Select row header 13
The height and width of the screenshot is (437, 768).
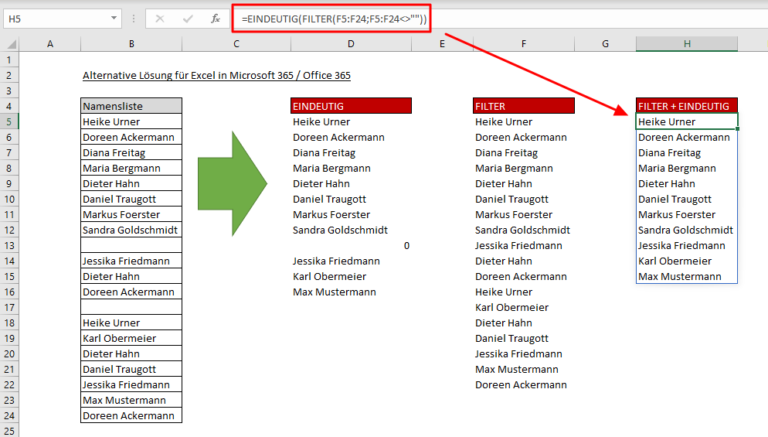click(11, 245)
